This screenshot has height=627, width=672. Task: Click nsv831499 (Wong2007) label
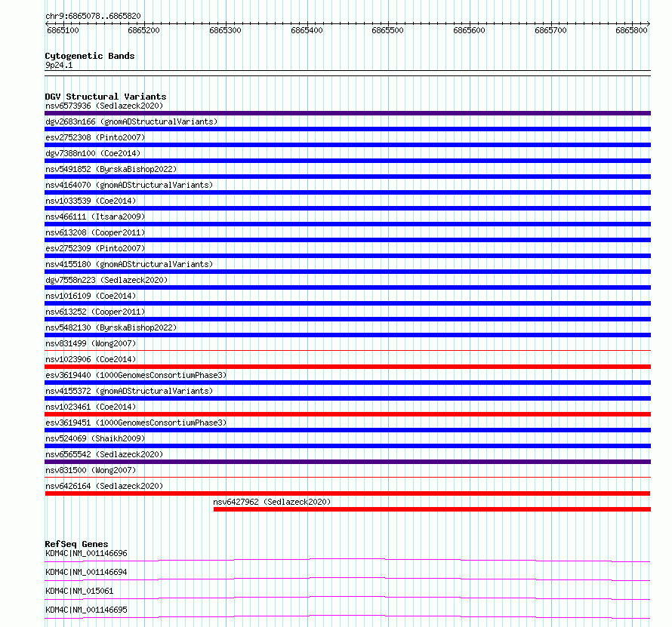[91, 343]
